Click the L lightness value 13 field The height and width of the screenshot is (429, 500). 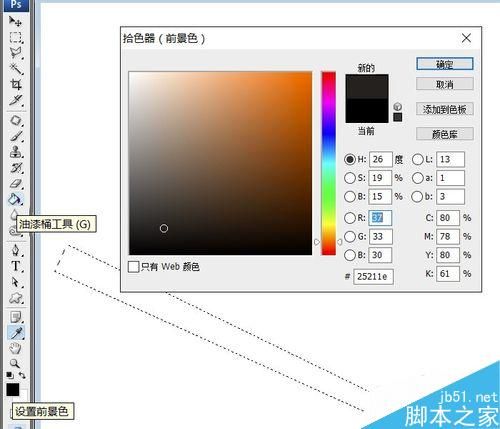450,159
